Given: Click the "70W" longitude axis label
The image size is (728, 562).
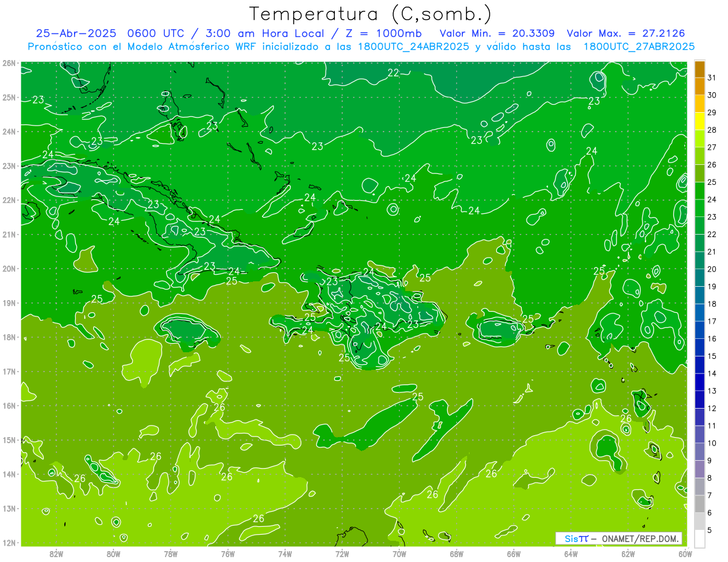Looking at the screenshot, I should [x=399, y=554].
